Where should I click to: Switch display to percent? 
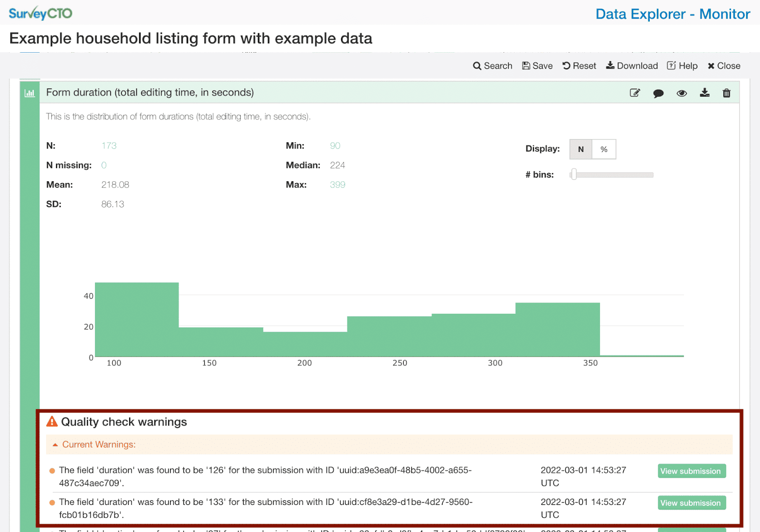[x=604, y=149]
